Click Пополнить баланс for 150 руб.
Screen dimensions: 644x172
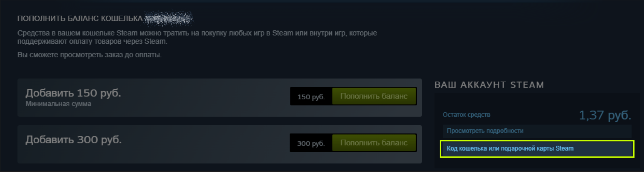pos(374,96)
